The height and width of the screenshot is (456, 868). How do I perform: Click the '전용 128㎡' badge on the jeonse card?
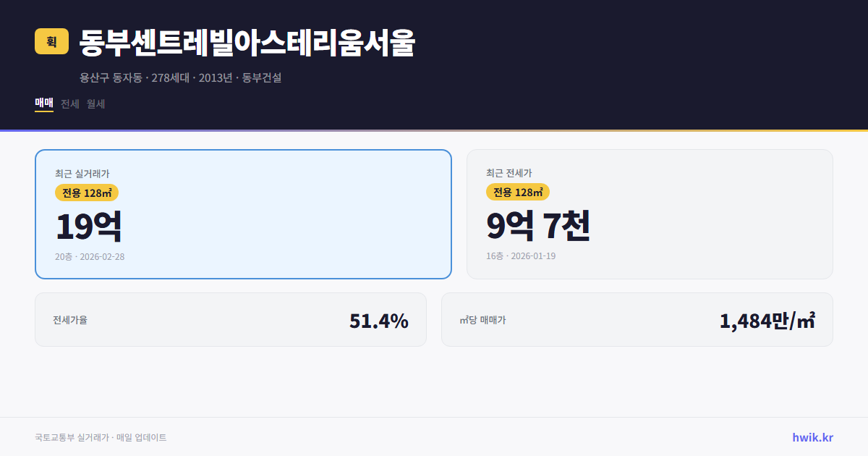point(518,192)
